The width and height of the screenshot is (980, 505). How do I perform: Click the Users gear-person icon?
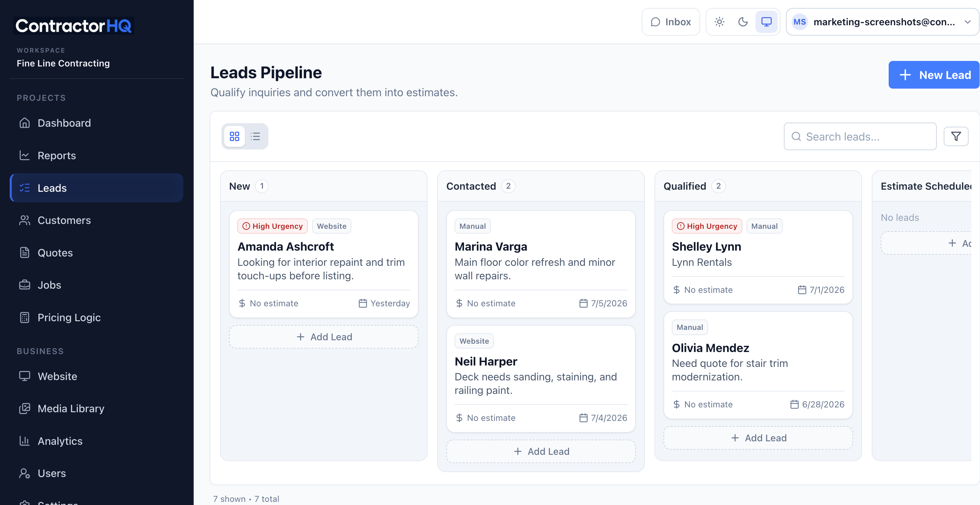pos(25,474)
